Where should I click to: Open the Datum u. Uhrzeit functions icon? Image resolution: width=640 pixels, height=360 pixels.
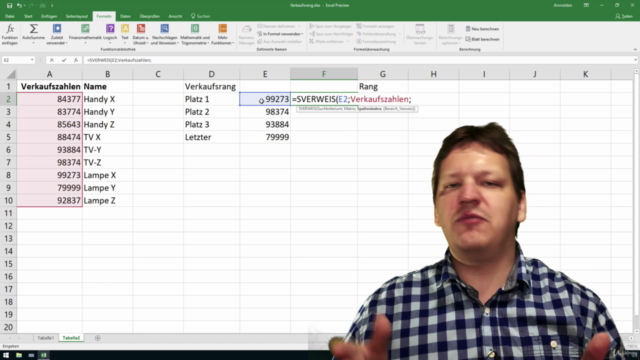(141, 29)
